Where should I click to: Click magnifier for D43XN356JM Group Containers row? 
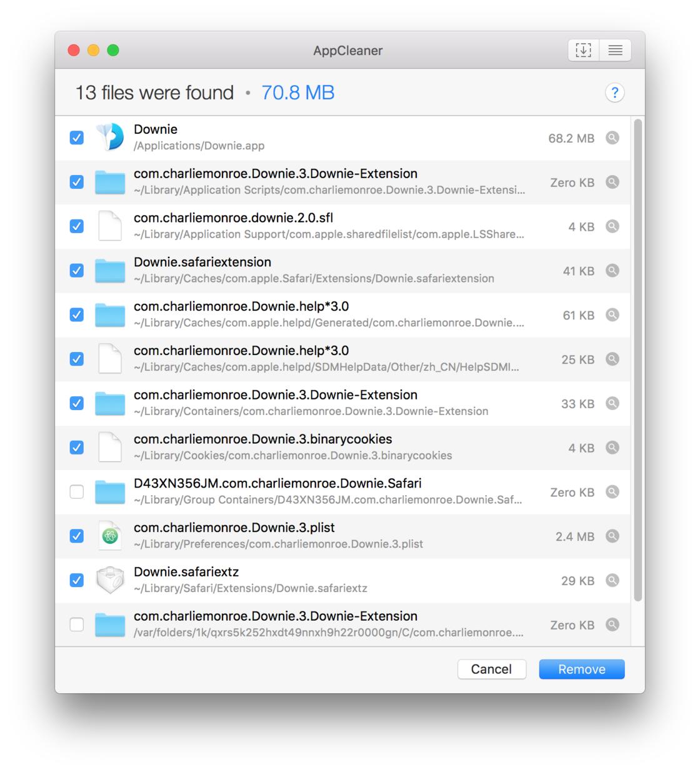[x=612, y=492]
